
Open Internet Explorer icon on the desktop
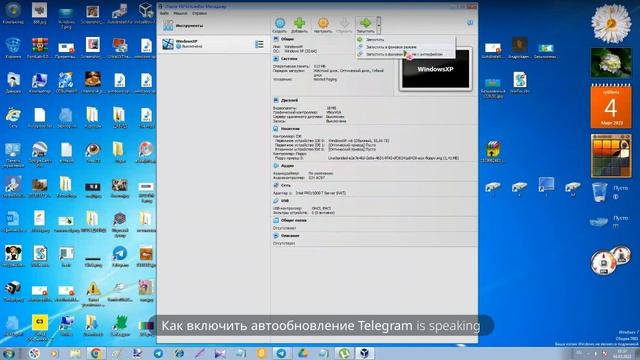(13, 117)
